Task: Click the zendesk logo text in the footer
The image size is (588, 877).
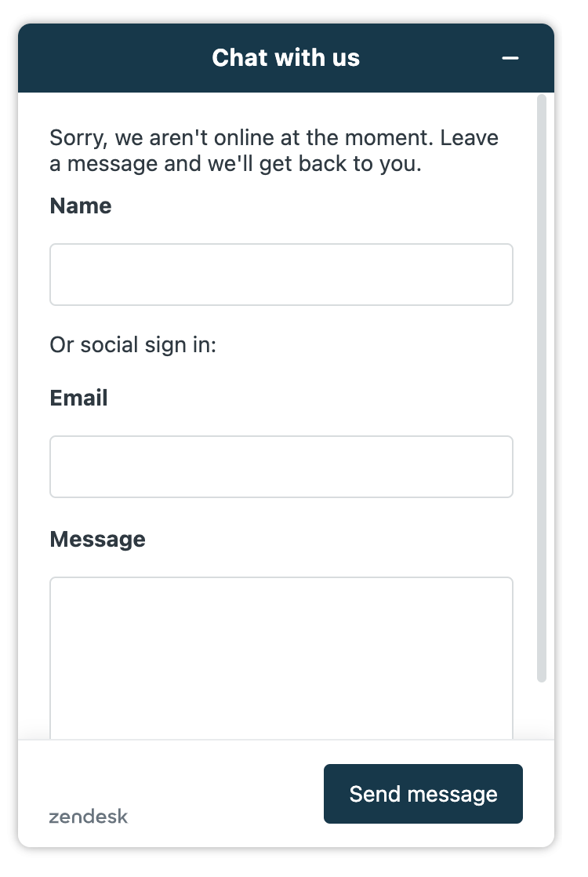Action: (88, 817)
